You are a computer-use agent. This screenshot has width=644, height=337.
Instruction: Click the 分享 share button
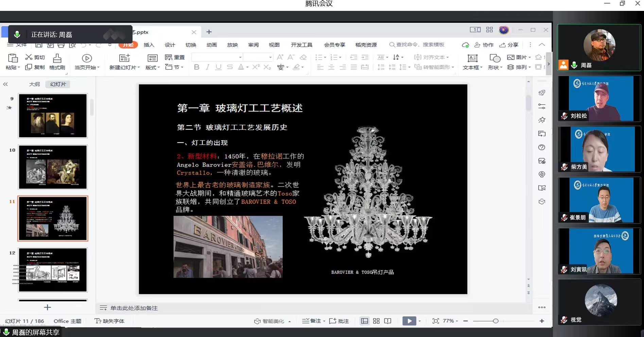509,45
